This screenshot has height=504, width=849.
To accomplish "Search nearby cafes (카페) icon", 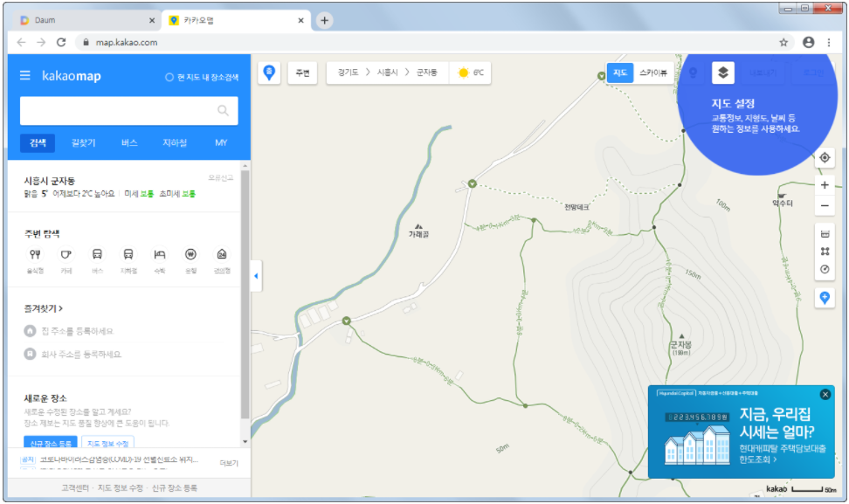I will tap(66, 254).
